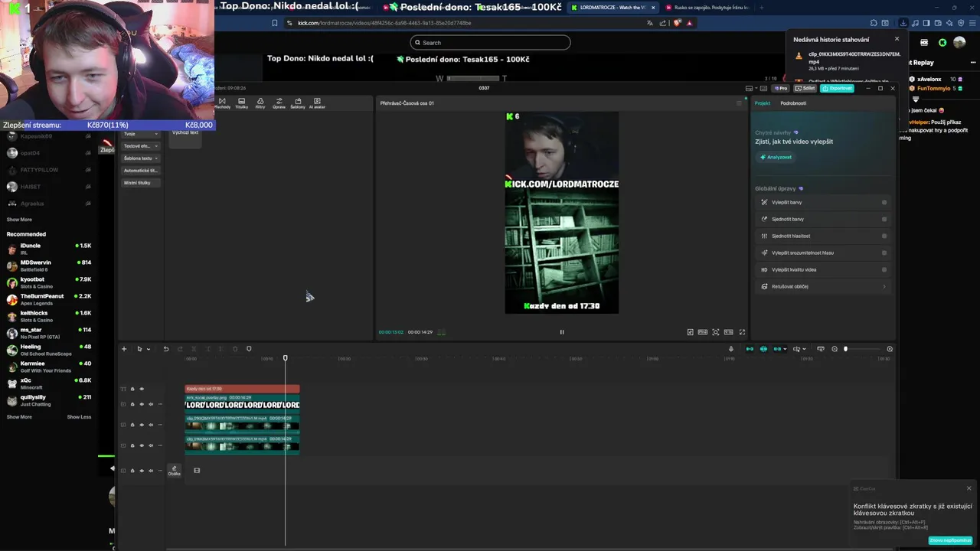Open fullscreen preview icon in player
980x551 pixels.
point(742,332)
